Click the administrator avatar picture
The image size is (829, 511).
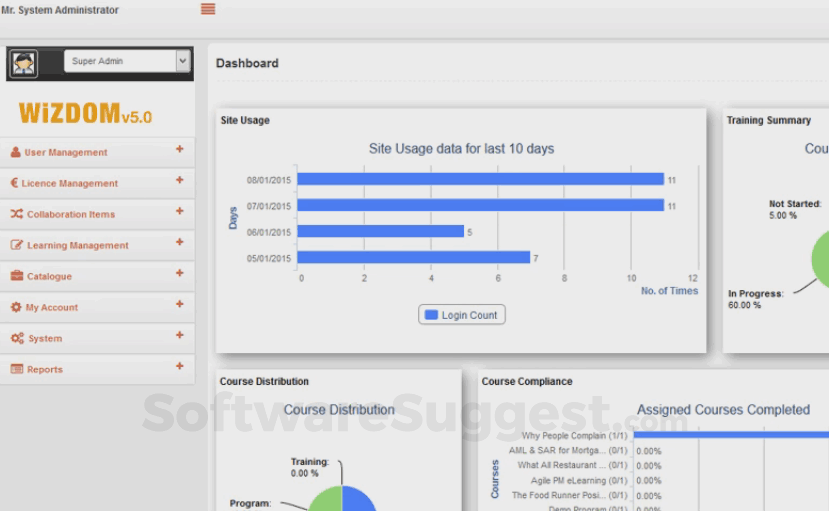[x=24, y=63]
